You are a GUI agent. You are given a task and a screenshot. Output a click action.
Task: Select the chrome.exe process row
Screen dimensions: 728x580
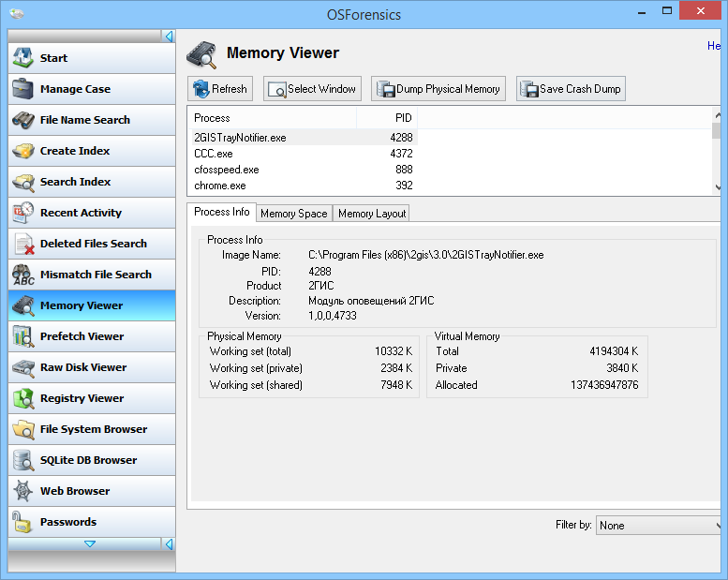(303, 186)
